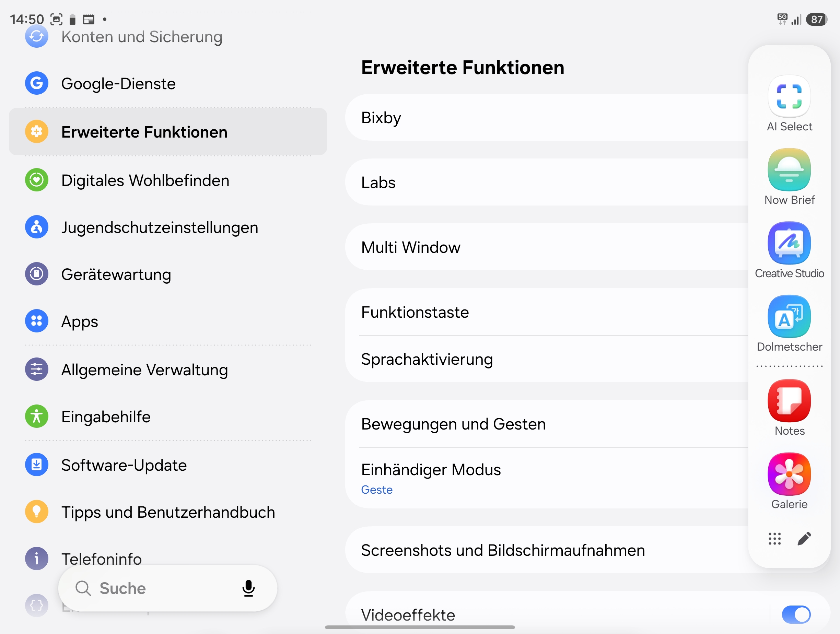Open Galerie app icon
Screen dimensions: 840x634
789,474
